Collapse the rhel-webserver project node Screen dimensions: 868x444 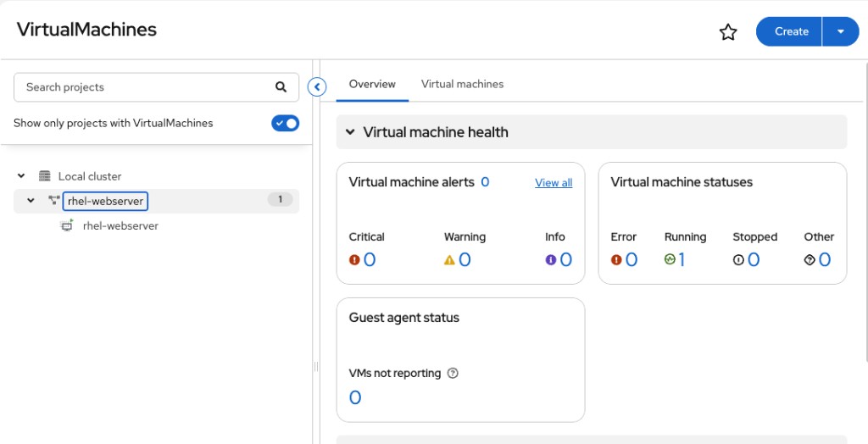point(31,201)
